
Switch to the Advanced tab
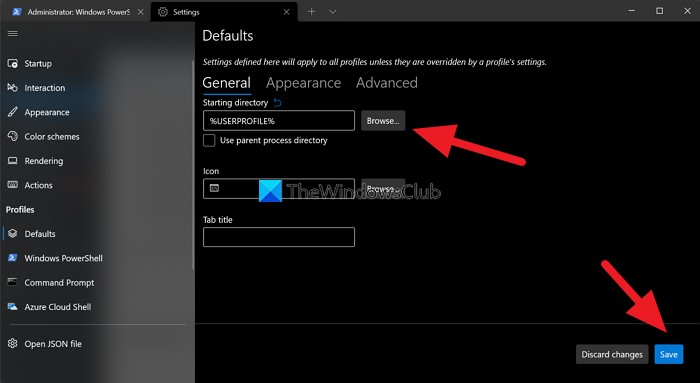[x=387, y=83]
